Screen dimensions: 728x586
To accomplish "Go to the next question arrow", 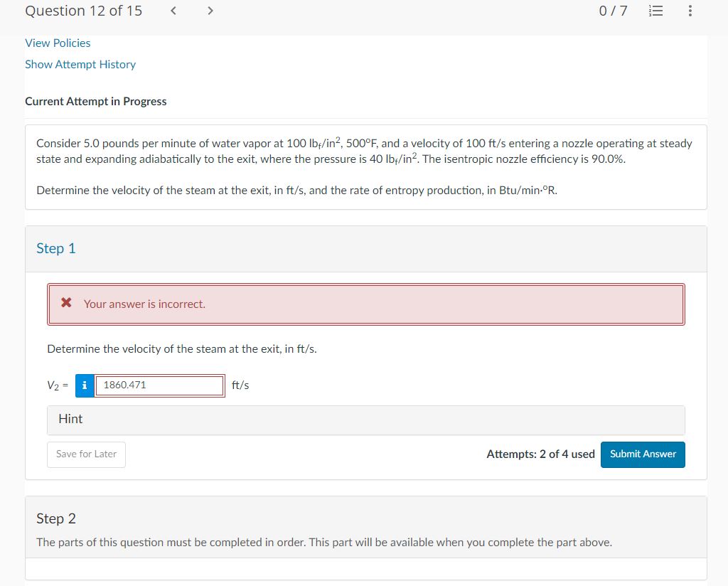I will (x=210, y=11).
